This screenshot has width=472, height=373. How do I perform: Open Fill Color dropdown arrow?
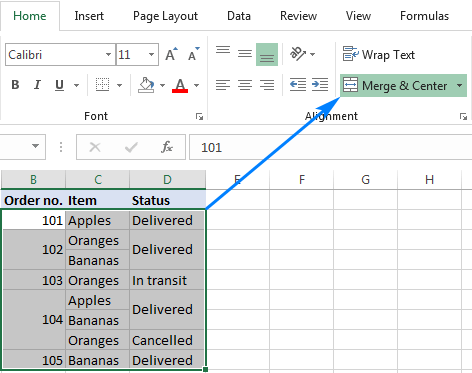[162, 85]
